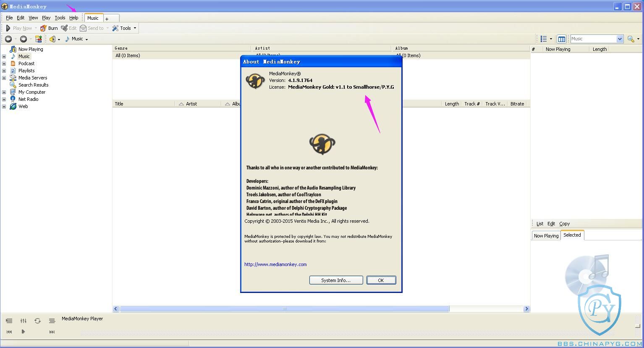644x348 pixels.
Task: Open the Tools menu in menu bar
Action: coord(60,18)
